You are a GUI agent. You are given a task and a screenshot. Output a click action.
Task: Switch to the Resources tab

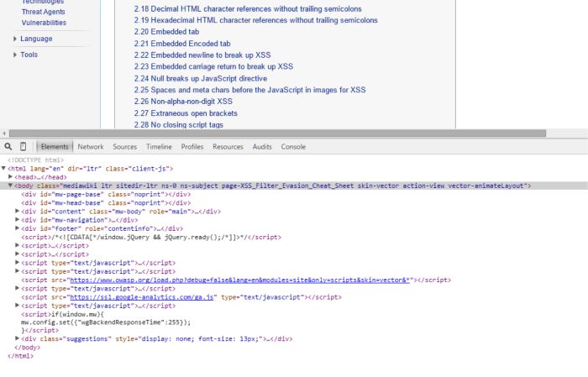(x=228, y=147)
